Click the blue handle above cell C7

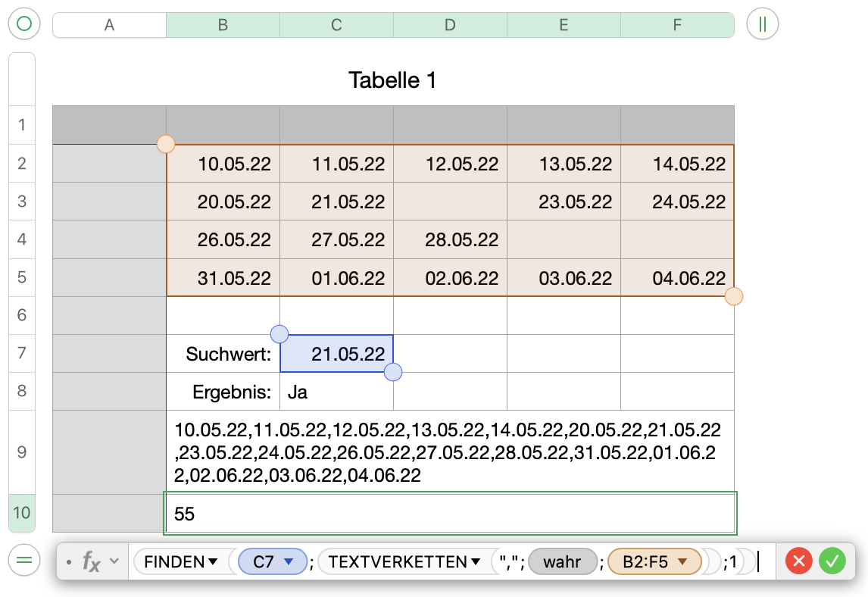[x=279, y=333]
